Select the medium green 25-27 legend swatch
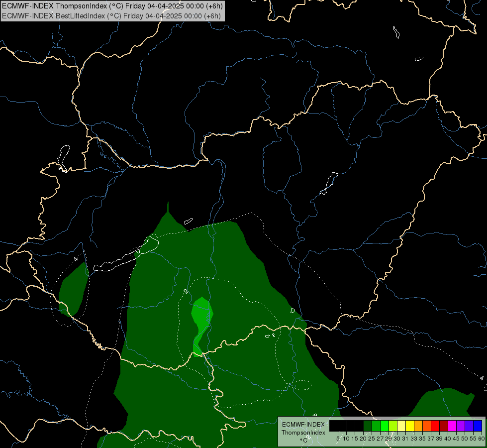 [x=376, y=426]
